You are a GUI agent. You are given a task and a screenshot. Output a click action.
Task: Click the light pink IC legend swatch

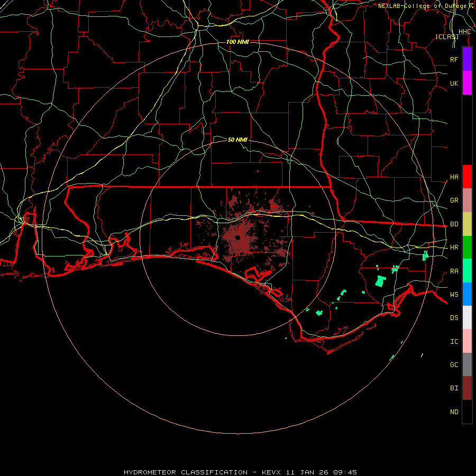click(x=467, y=341)
